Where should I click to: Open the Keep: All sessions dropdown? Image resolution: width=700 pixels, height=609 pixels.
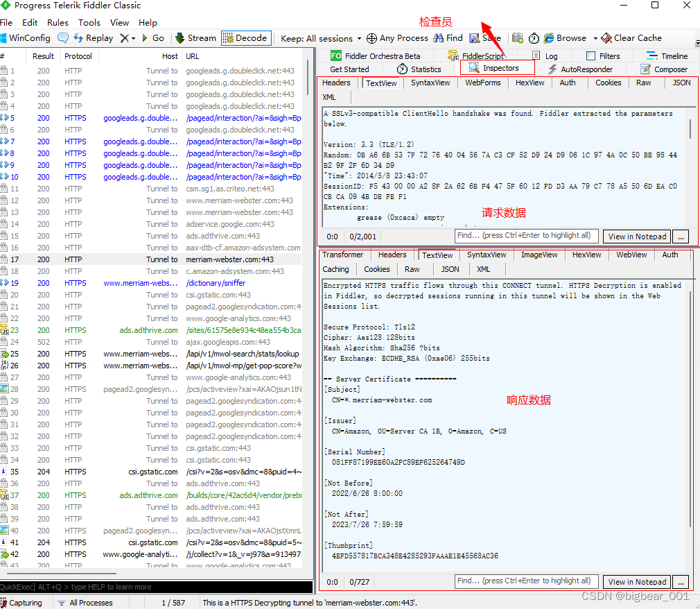(x=320, y=38)
